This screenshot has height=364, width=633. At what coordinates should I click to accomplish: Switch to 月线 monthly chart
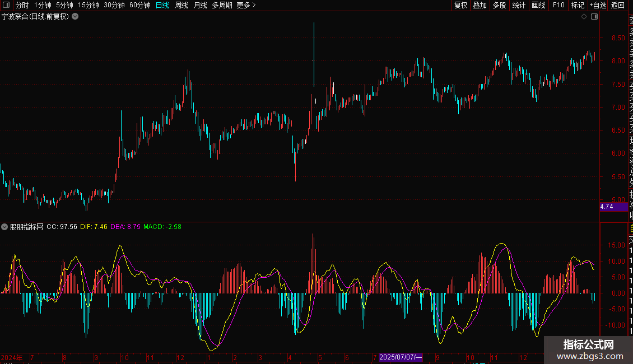point(200,5)
